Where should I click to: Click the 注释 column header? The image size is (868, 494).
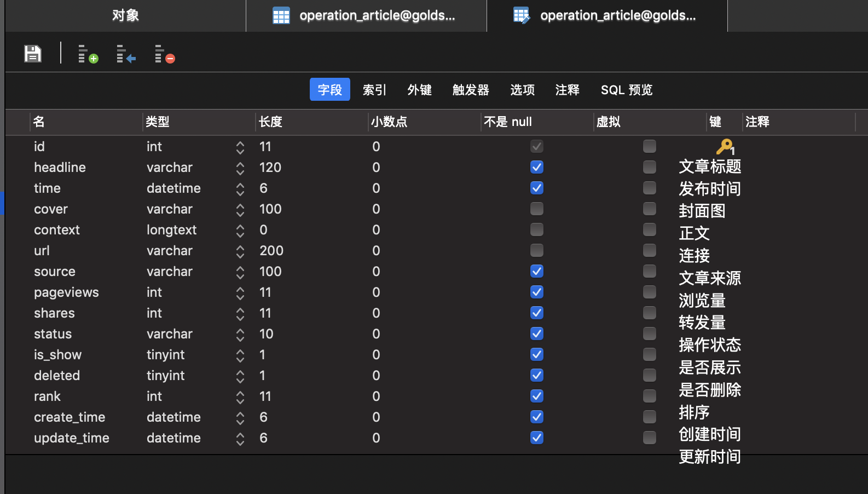799,122
